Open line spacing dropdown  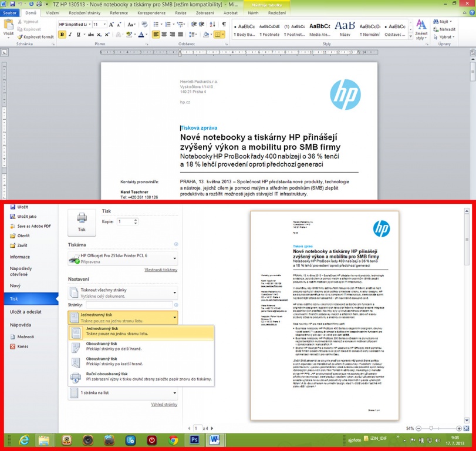click(193, 35)
